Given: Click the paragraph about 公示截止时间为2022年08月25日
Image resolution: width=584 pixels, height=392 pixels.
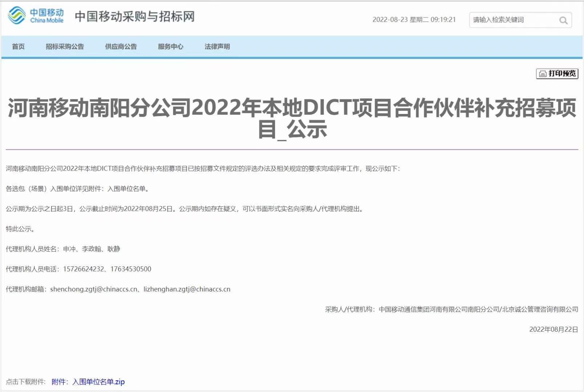Looking at the screenshot, I should point(185,209).
